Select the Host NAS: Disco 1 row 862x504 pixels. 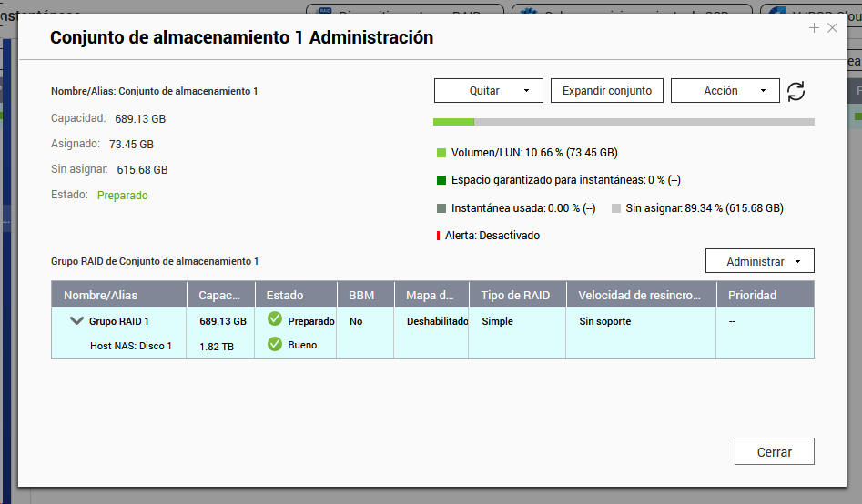(x=131, y=346)
